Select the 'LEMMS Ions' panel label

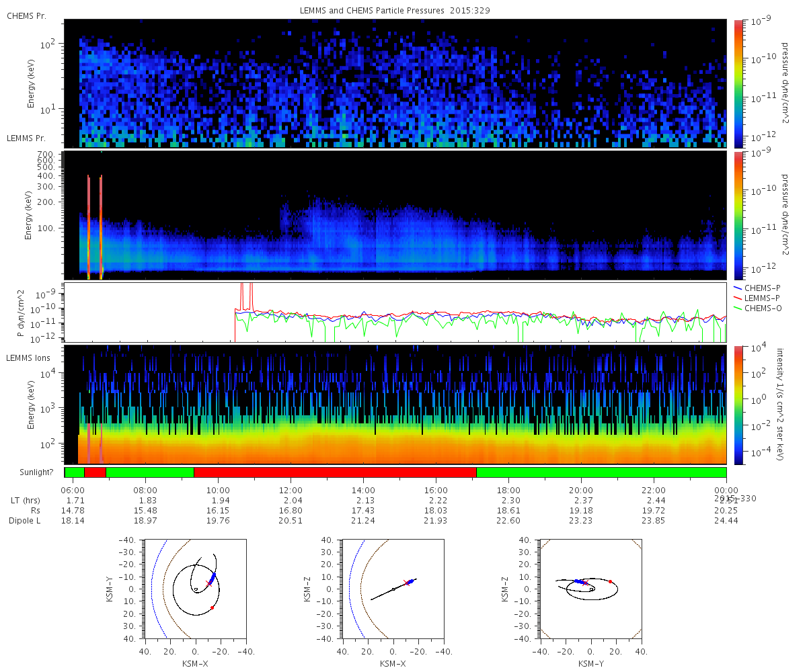coord(28,358)
